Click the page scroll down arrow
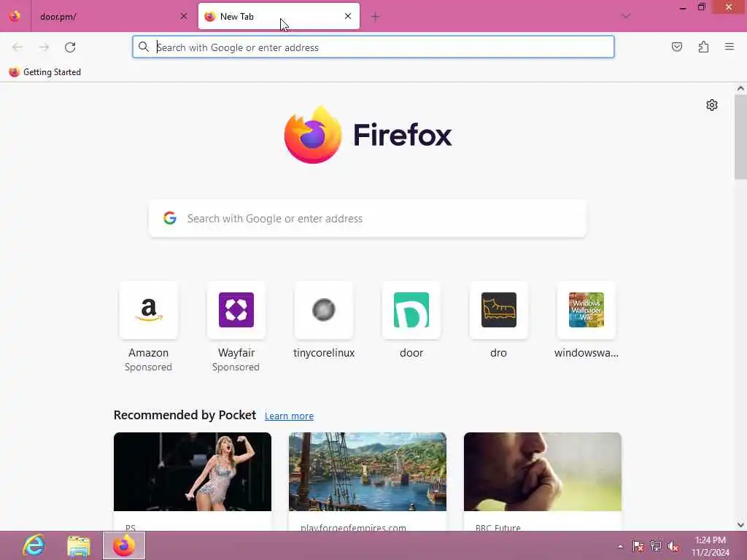Viewport: 747px width, 560px height. click(740, 525)
